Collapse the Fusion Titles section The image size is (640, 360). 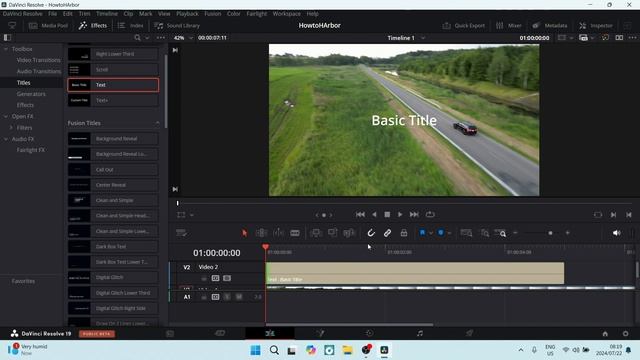pyautogui.click(x=158, y=123)
